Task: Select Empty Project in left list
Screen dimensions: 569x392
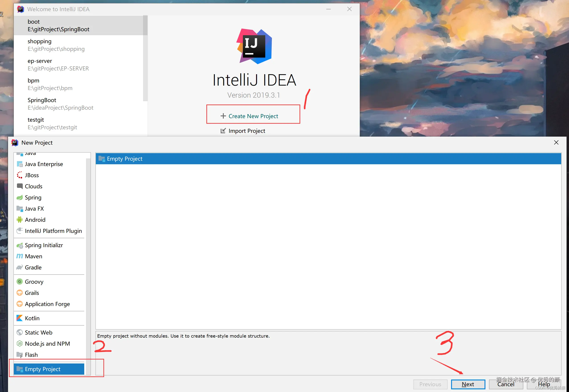Action: pos(43,369)
